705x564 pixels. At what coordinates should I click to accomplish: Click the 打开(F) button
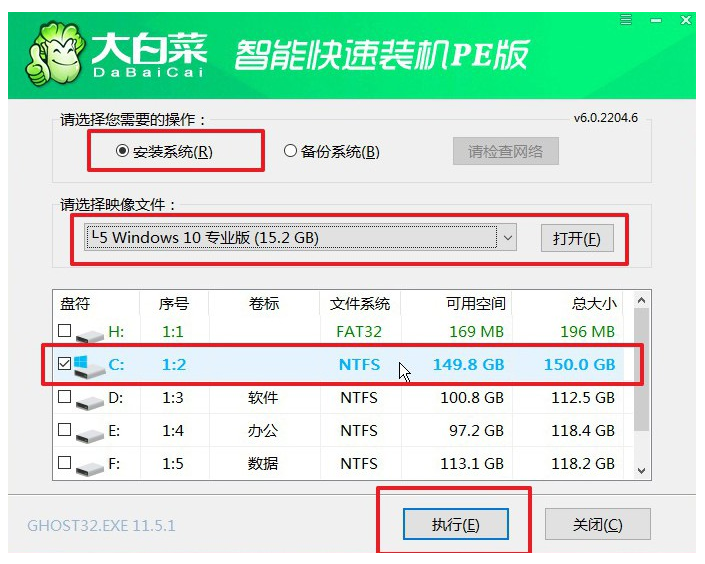pos(577,238)
